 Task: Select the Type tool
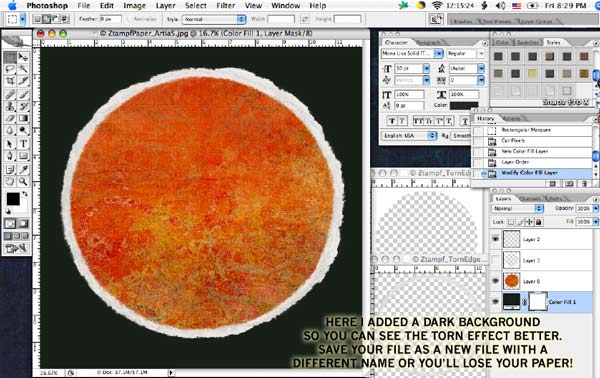pyautogui.click(x=23, y=144)
